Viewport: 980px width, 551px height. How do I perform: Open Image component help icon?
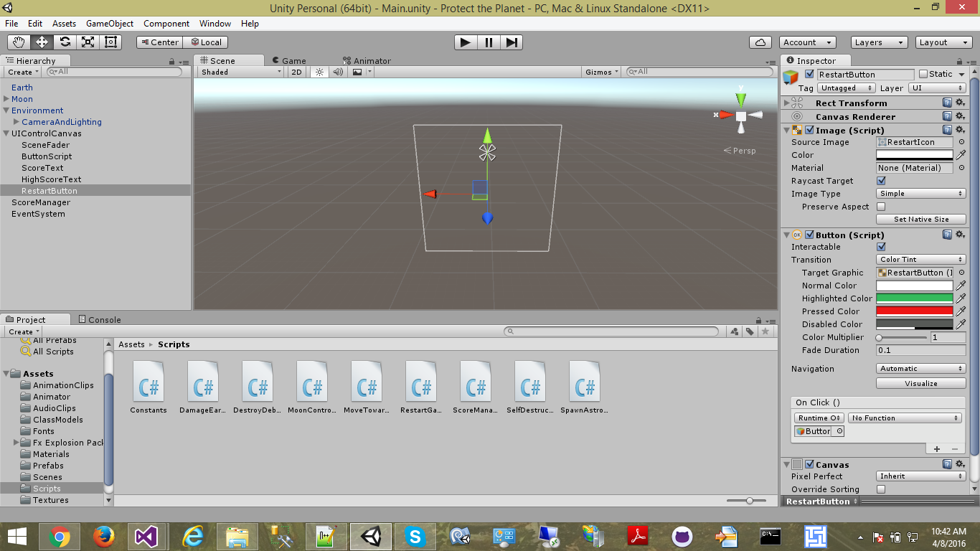(x=947, y=130)
